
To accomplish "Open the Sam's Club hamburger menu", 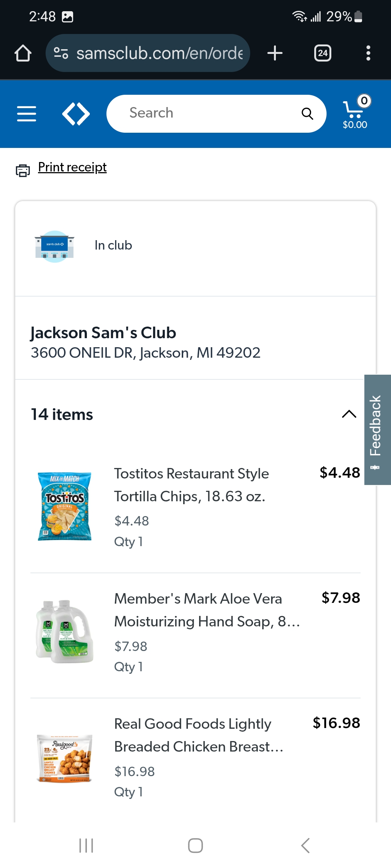I will [x=27, y=114].
